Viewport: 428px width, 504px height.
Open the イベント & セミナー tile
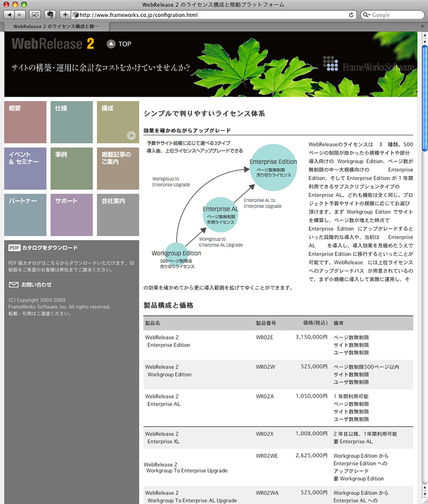coord(25,168)
